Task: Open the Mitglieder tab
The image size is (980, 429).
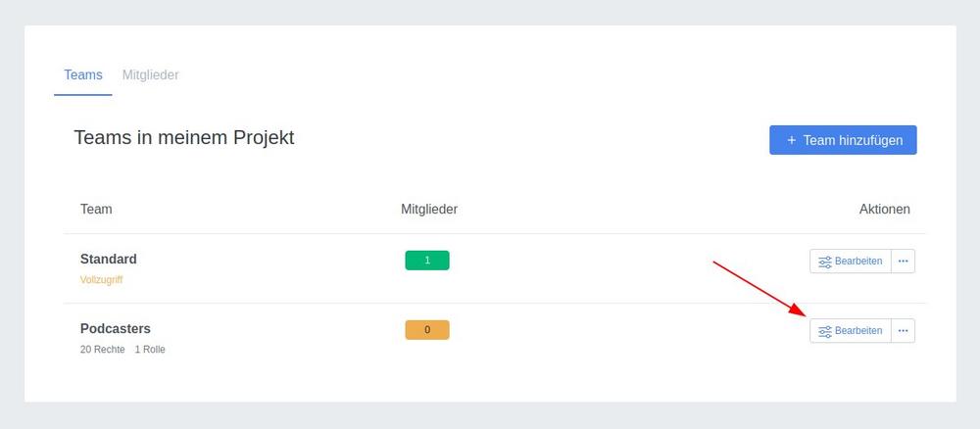Action: (151, 75)
